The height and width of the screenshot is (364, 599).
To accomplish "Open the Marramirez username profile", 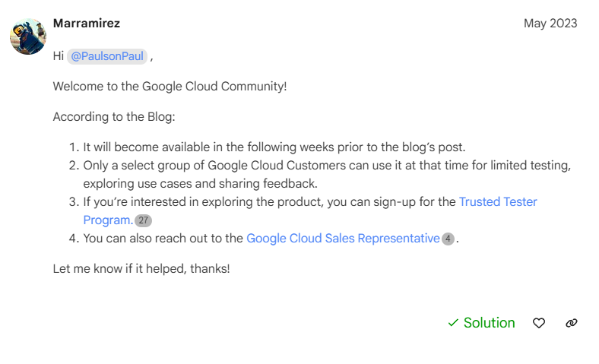I will click(87, 24).
